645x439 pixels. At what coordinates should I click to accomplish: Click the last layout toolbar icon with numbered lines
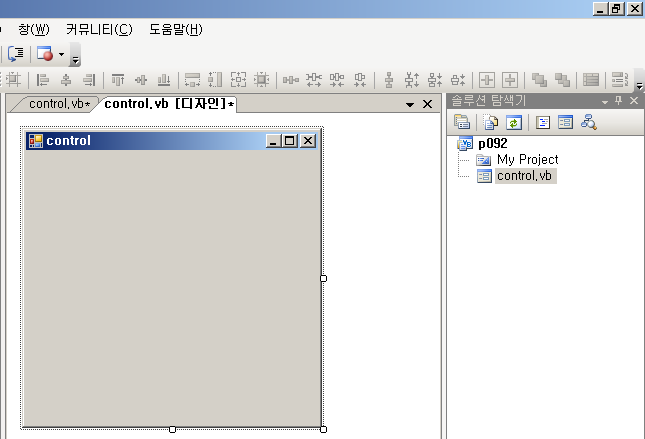coord(620,79)
